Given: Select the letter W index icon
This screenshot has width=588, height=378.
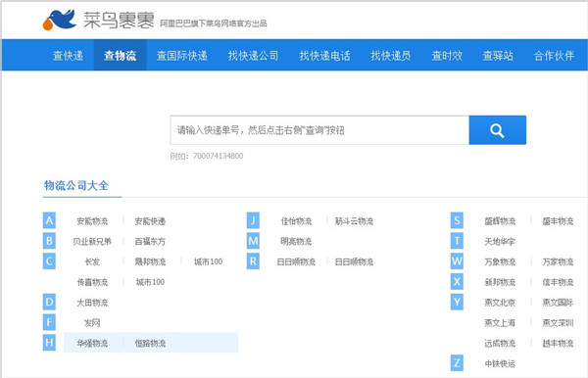Looking at the screenshot, I should [x=457, y=261].
